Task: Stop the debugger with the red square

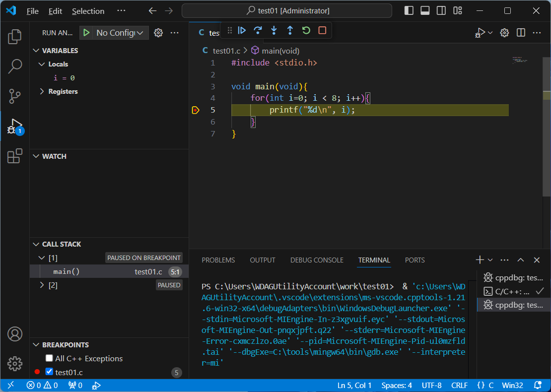Action: coord(322,31)
